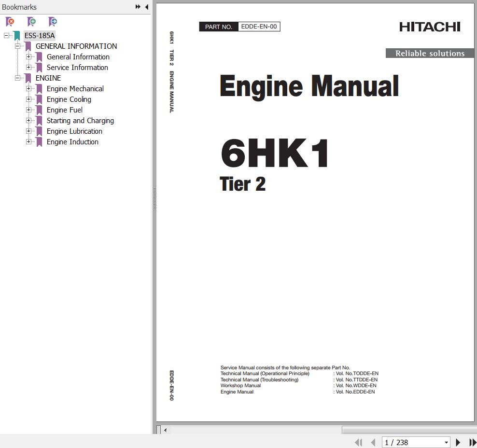Expand all bookmarks double-arrow icon
This screenshot has height=448, width=477.
click(x=138, y=7)
